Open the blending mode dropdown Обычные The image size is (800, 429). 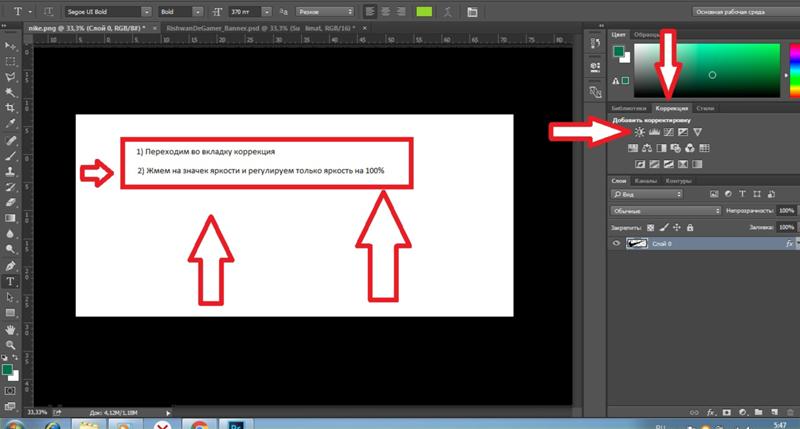click(667, 212)
